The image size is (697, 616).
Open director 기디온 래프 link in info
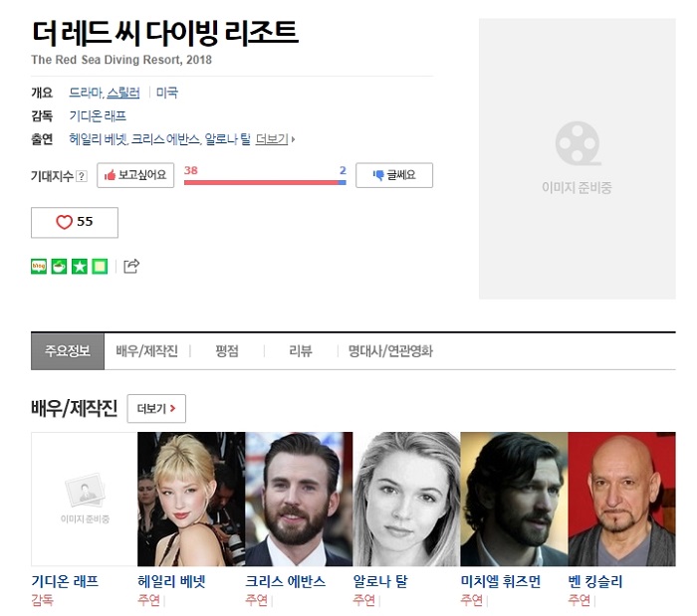click(x=98, y=115)
